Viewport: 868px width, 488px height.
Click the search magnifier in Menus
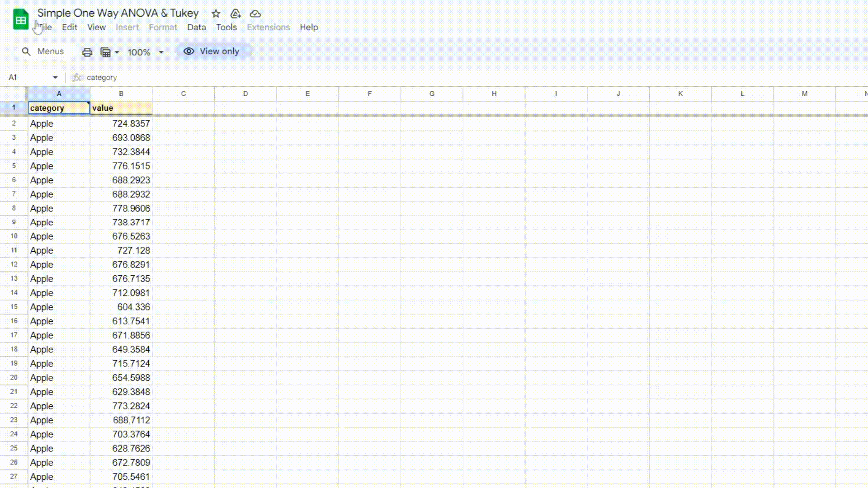coord(26,52)
